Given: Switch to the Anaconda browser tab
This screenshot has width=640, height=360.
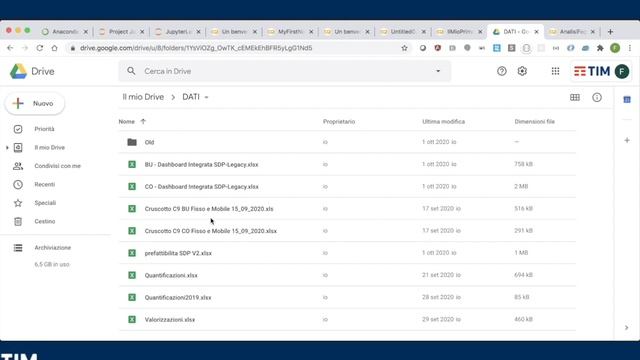Looking at the screenshot, I should (64, 31).
